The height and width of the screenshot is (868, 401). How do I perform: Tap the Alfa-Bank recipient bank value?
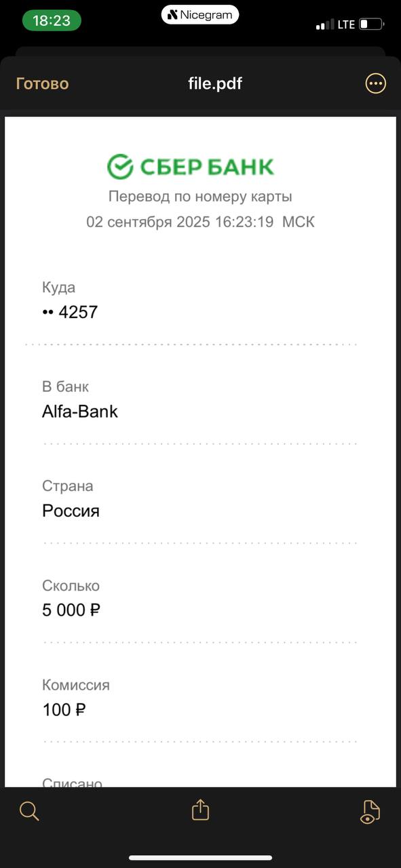click(x=80, y=411)
